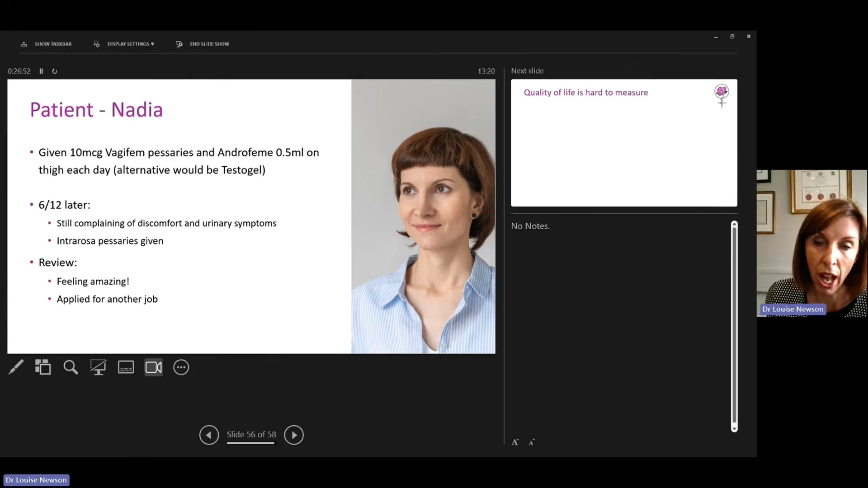Select the slide grid view icon
Image resolution: width=868 pixels, height=488 pixels.
pos(43,367)
